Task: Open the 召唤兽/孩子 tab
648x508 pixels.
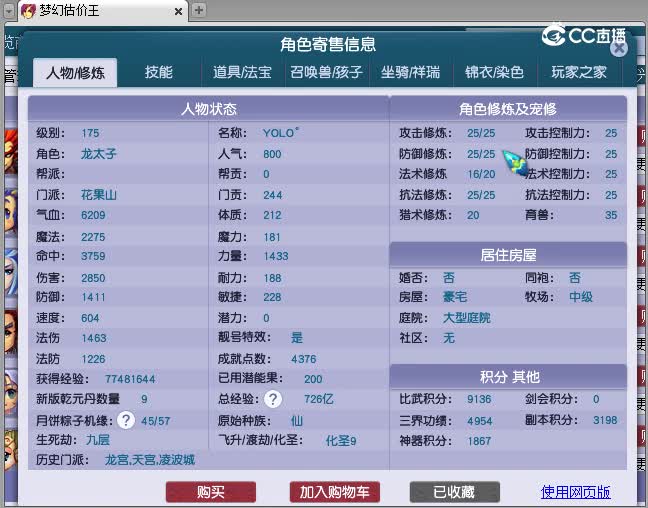Action: (326, 72)
